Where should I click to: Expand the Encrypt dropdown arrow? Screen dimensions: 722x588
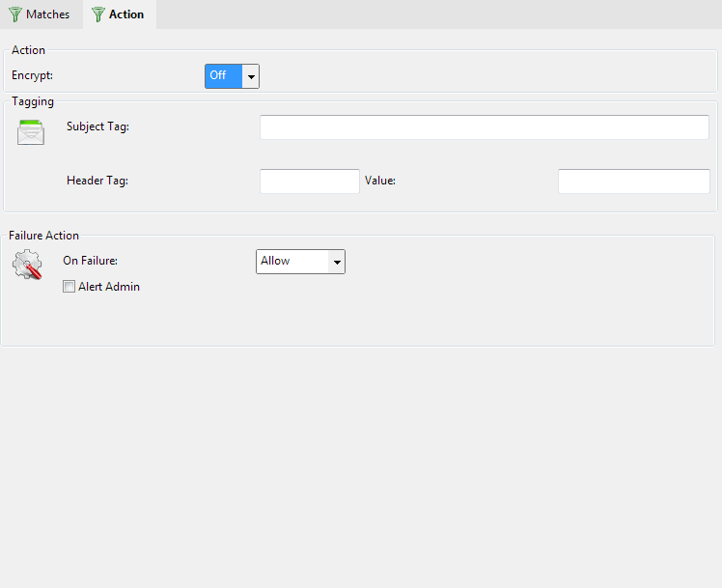(x=251, y=76)
